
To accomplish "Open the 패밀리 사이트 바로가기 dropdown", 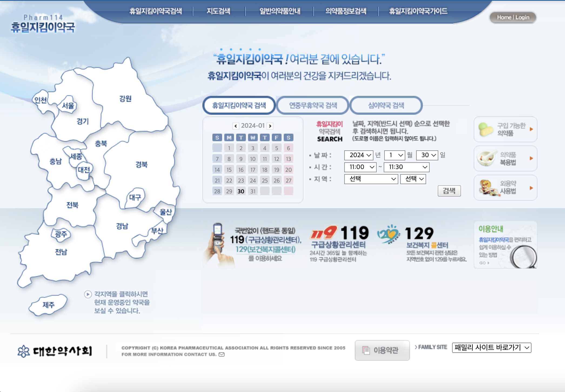I will tap(491, 348).
